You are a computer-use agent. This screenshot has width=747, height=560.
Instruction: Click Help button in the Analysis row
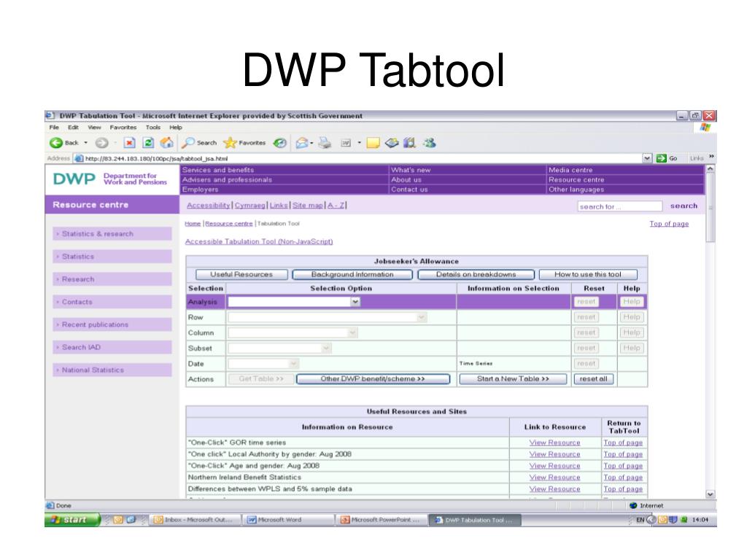pos(632,302)
